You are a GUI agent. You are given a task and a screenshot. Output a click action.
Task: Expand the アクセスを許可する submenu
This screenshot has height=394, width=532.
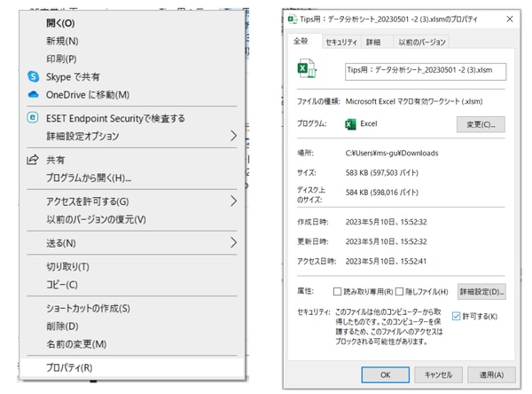[x=234, y=201]
